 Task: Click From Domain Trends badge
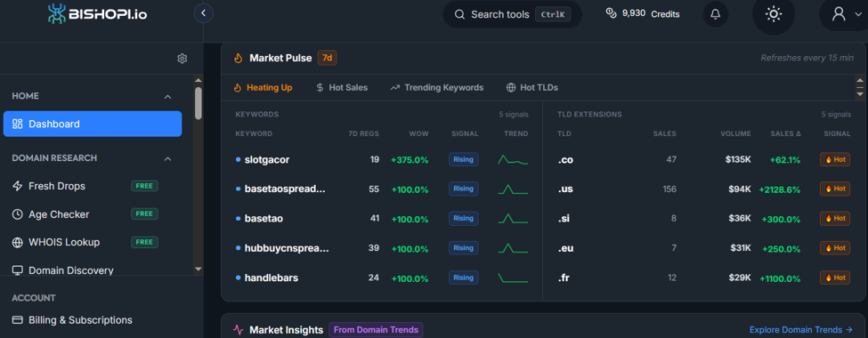click(376, 330)
